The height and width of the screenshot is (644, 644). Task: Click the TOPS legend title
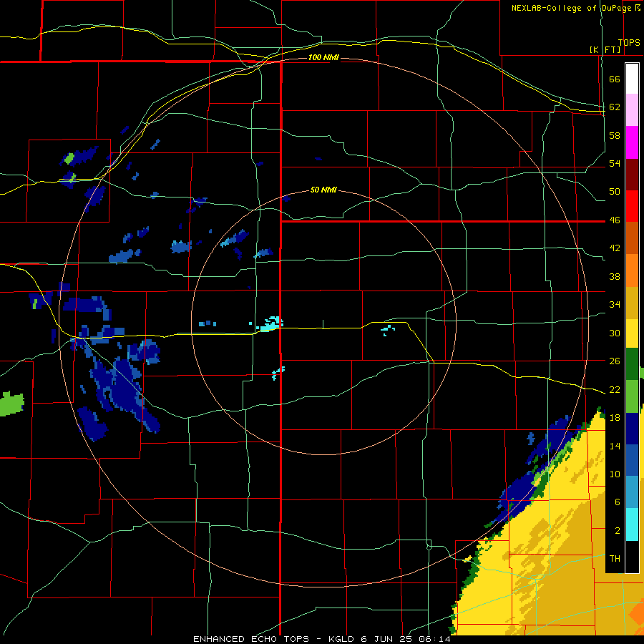click(629, 43)
